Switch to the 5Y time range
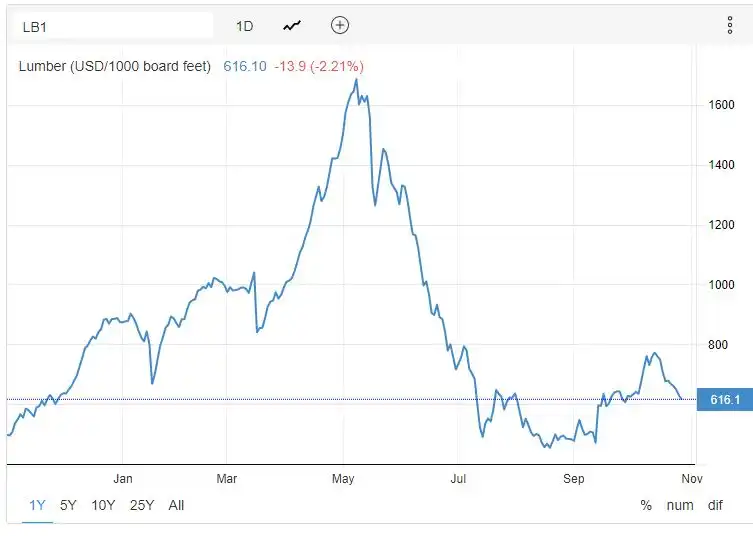753x536 pixels. pyautogui.click(x=68, y=505)
